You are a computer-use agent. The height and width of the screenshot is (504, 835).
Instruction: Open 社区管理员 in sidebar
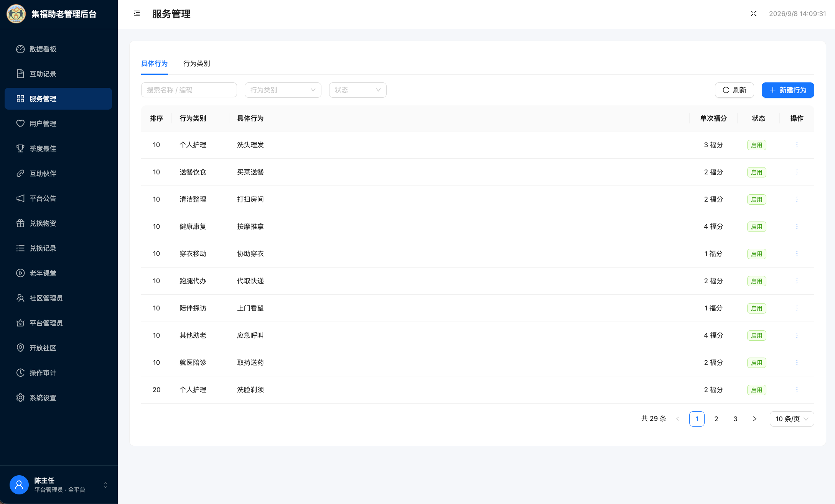point(58,298)
